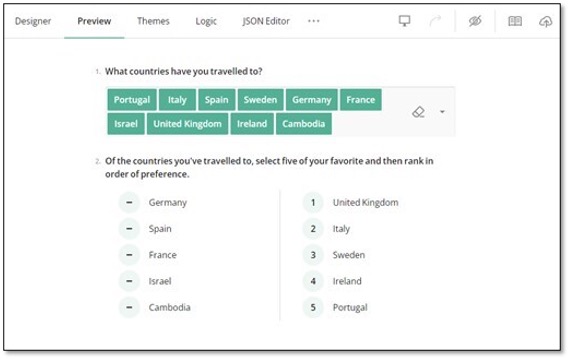Click the Ireland tag

pos(252,124)
